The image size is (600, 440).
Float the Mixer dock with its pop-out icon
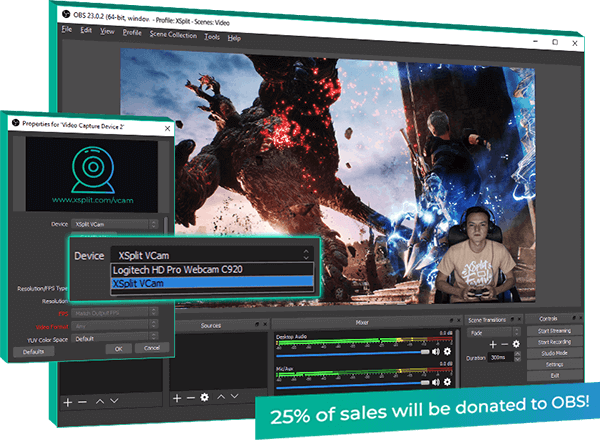pos(451,320)
